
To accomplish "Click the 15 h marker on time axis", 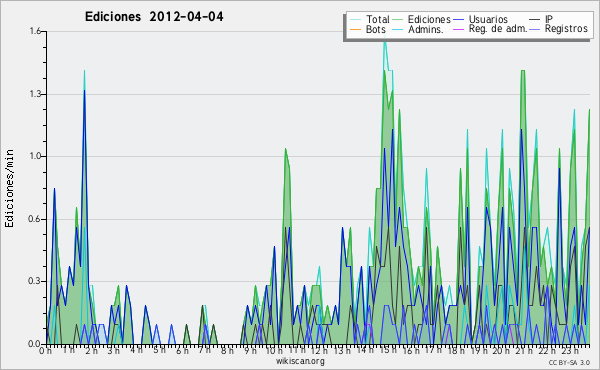I will point(388,350).
